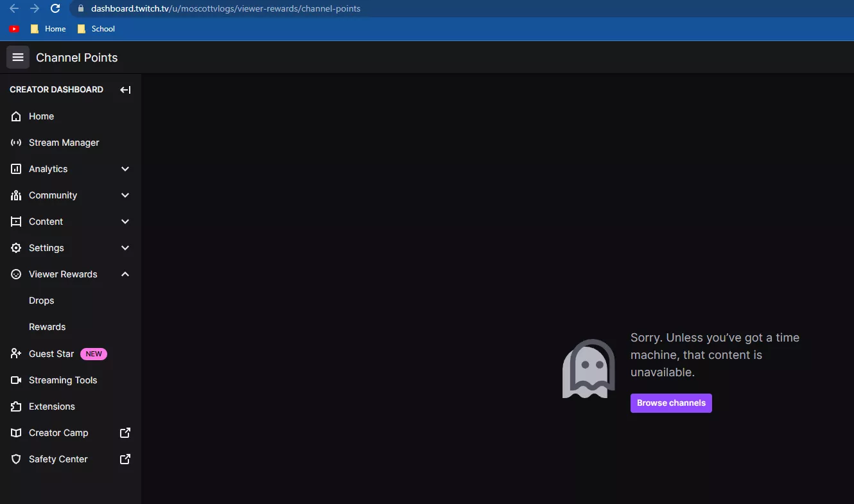This screenshot has width=854, height=504.
Task: Select the Content icon
Action: [x=15, y=222]
